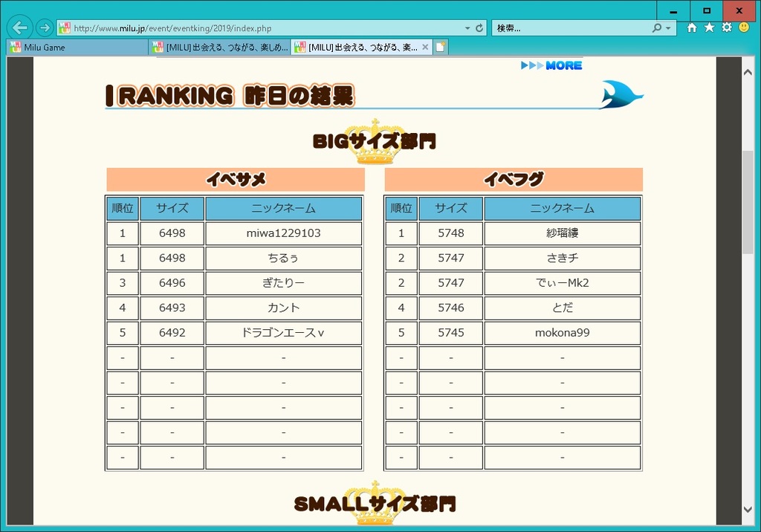
Task: Open Favorites star icon
Action: 709,27
